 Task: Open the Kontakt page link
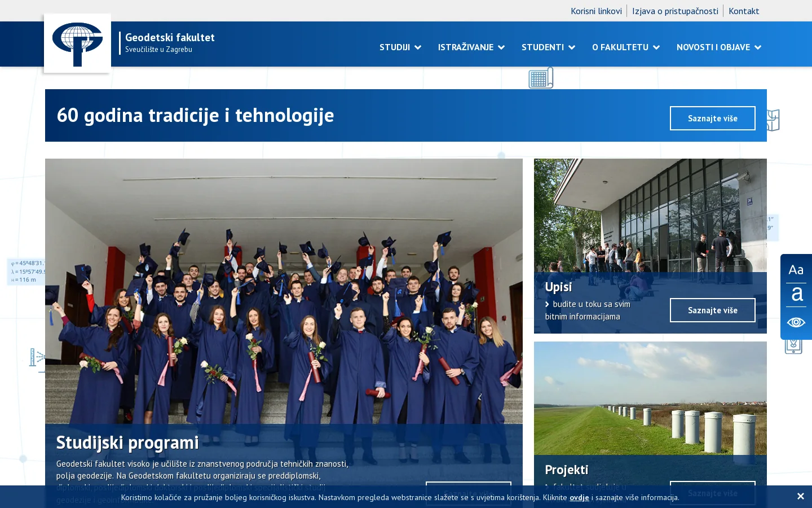(744, 11)
